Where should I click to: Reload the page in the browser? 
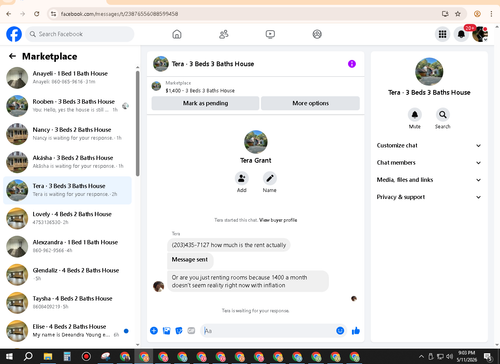tap(37, 14)
